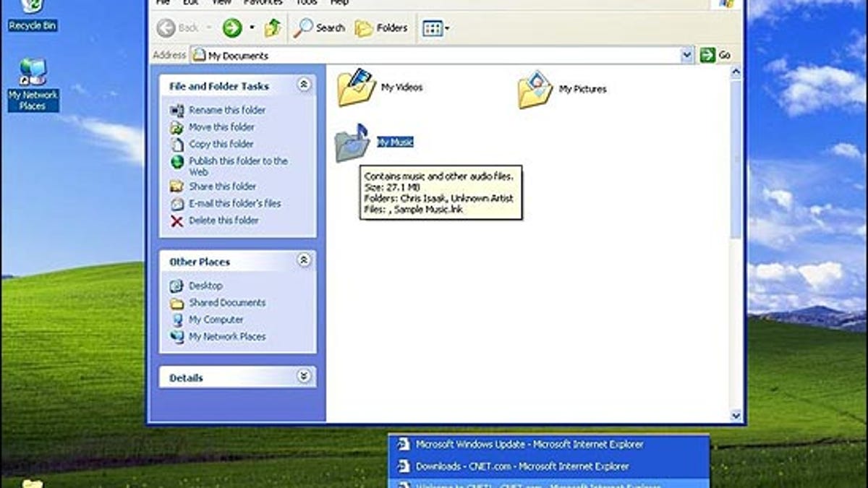
Task: Click the green Forward arrow button
Action: click(x=231, y=27)
